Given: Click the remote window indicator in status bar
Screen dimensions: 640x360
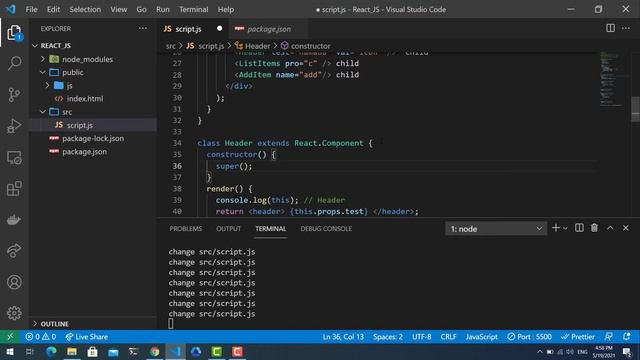Looking at the screenshot, I should coord(10,337).
